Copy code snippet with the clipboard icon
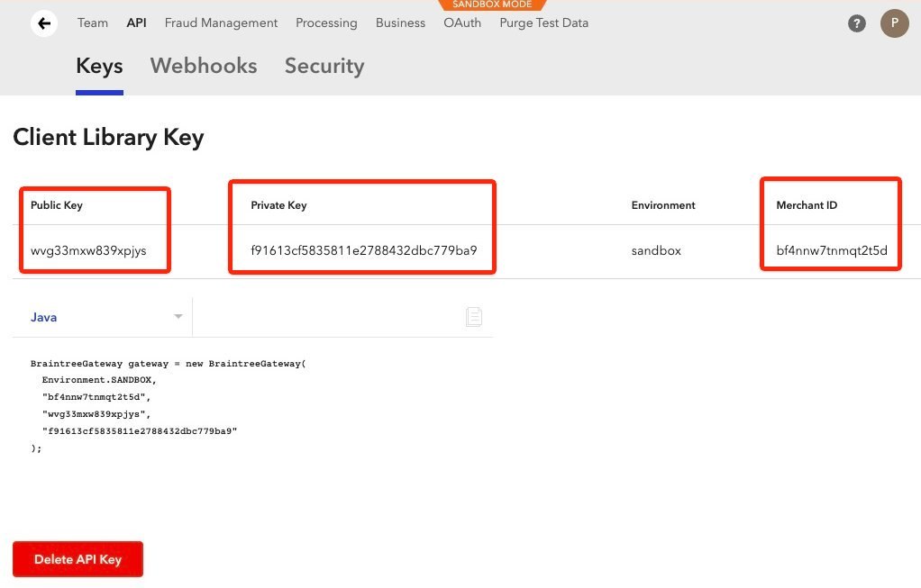 tap(473, 317)
